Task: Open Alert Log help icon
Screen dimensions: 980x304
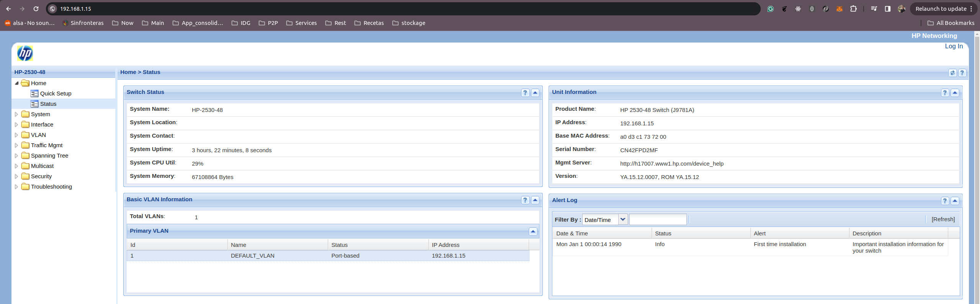Action: [x=945, y=201]
